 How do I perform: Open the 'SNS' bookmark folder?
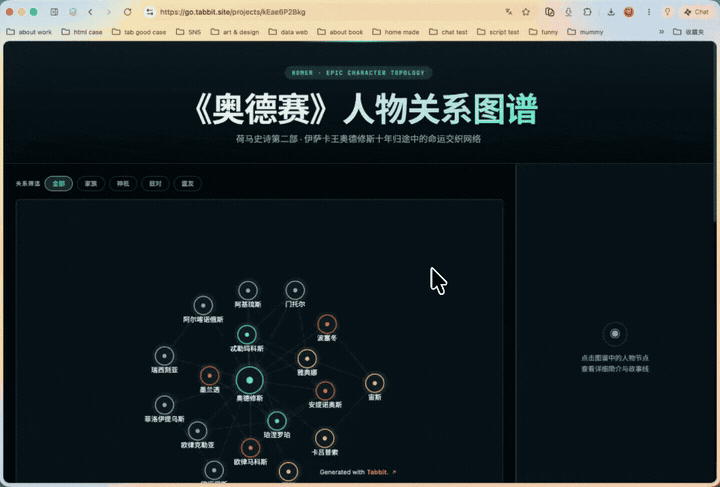point(189,32)
